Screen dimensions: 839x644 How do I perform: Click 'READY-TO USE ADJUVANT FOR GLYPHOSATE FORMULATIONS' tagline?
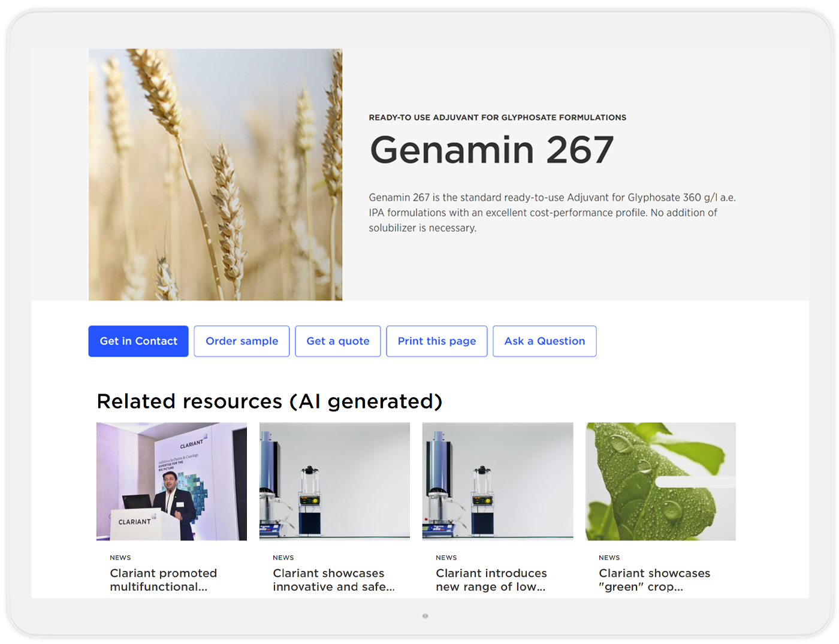pos(497,117)
